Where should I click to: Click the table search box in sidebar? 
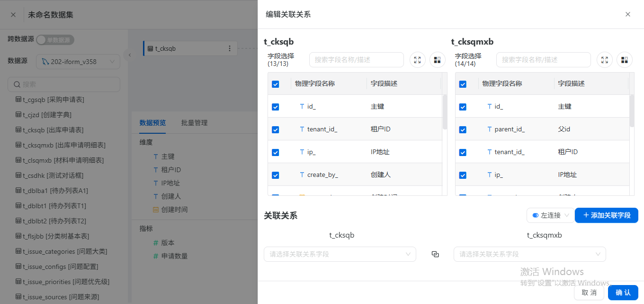(64, 84)
